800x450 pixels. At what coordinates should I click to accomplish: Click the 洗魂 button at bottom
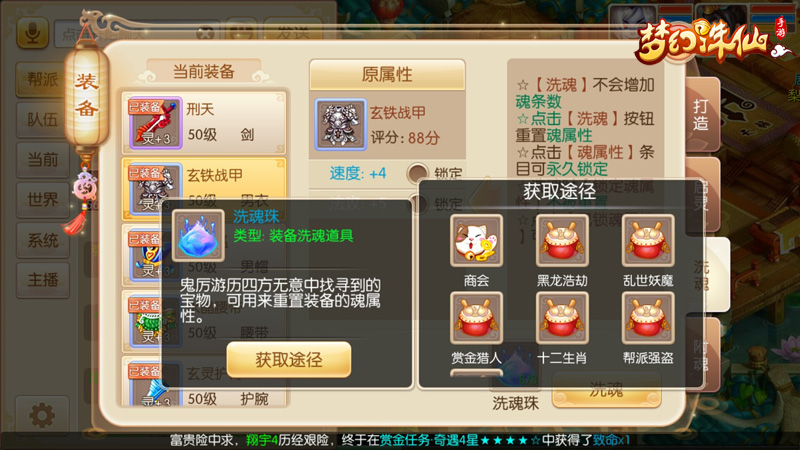[607, 391]
